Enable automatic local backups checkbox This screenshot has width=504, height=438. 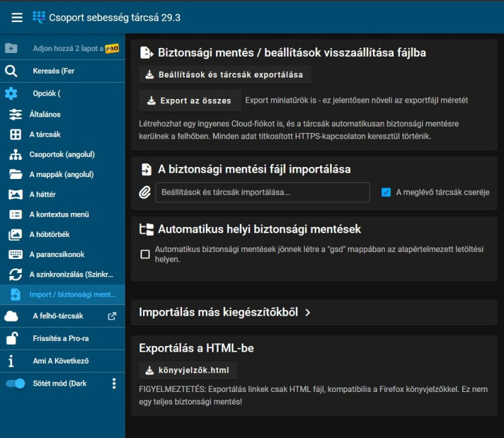click(145, 254)
